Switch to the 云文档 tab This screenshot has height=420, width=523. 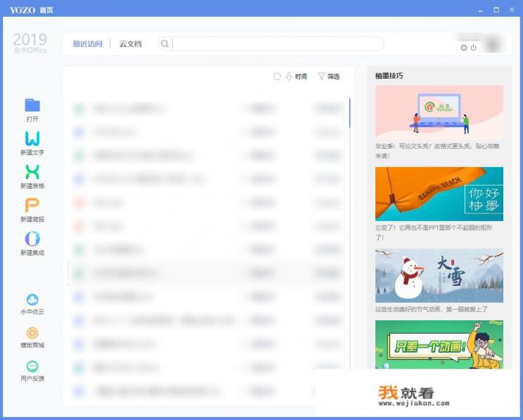[x=131, y=44]
